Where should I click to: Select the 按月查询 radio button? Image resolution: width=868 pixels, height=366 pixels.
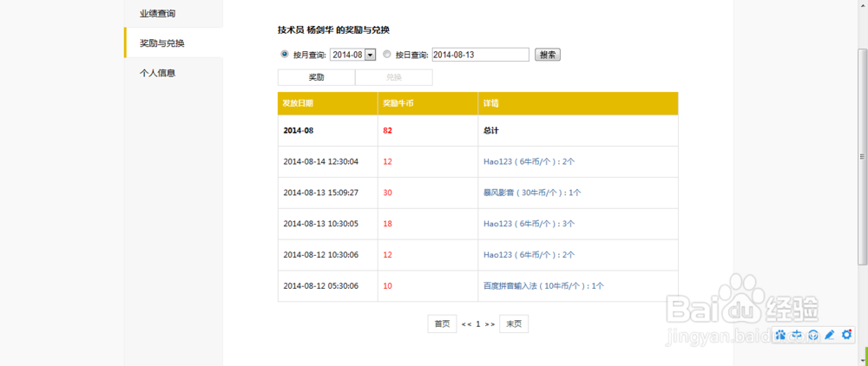click(x=285, y=54)
